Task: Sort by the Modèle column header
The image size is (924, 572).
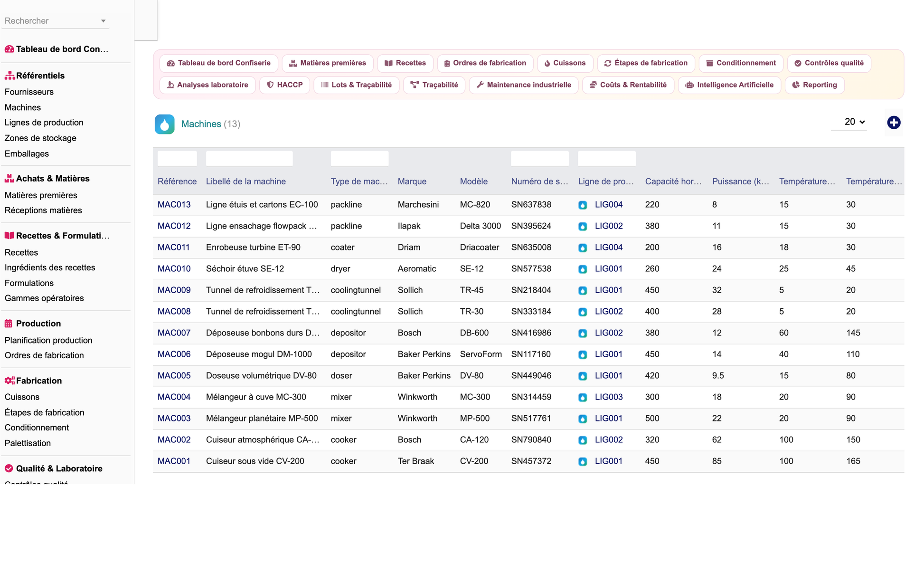Action: pyautogui.click(x=474, y=181)
